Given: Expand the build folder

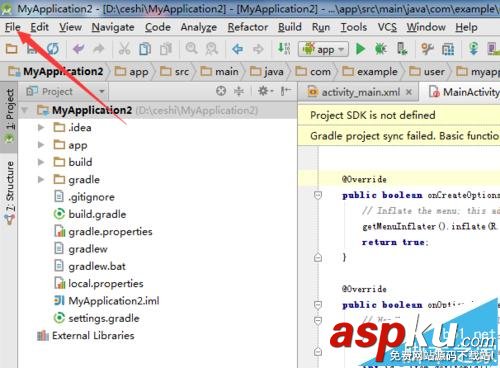Looking at the screenshot, I should pos(41,162).
